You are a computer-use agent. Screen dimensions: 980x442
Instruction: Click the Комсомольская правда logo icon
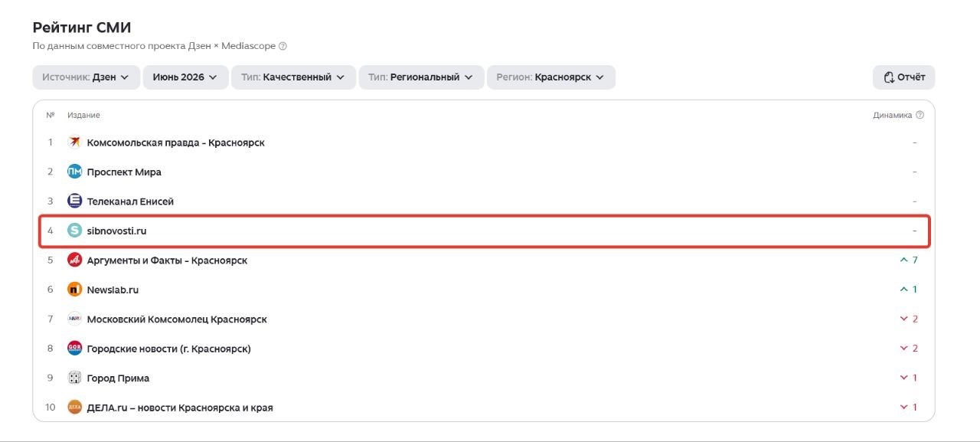click(x=74, y=142)
